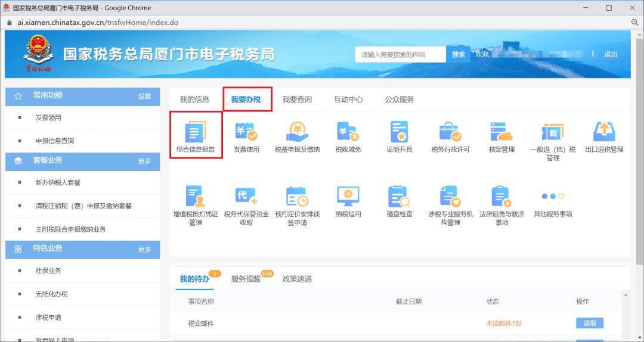Open the 税费申报及缴纳 icon
Screen dimensions: 644x342
[x=298, y=132]
